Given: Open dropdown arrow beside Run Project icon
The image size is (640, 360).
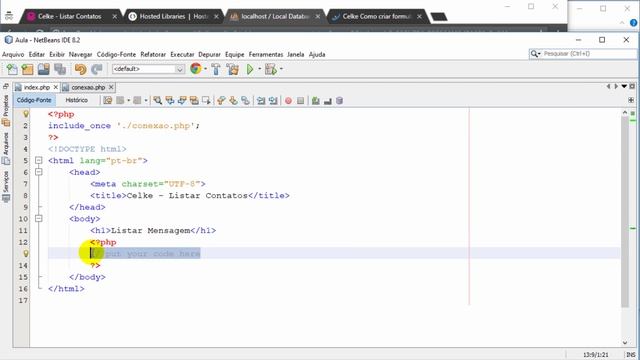Looking at the screenshot, I should 259,69.
